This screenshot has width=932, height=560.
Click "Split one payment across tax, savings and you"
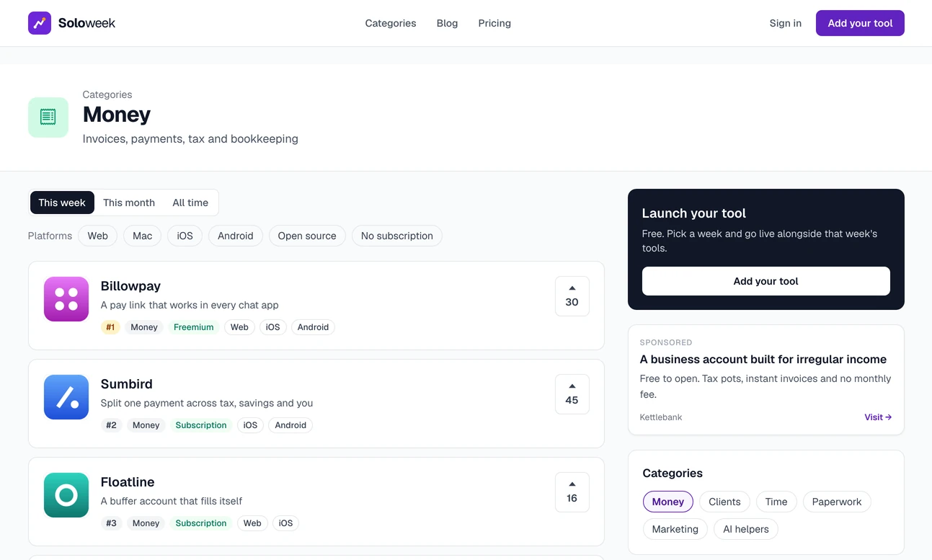(207, 403)
